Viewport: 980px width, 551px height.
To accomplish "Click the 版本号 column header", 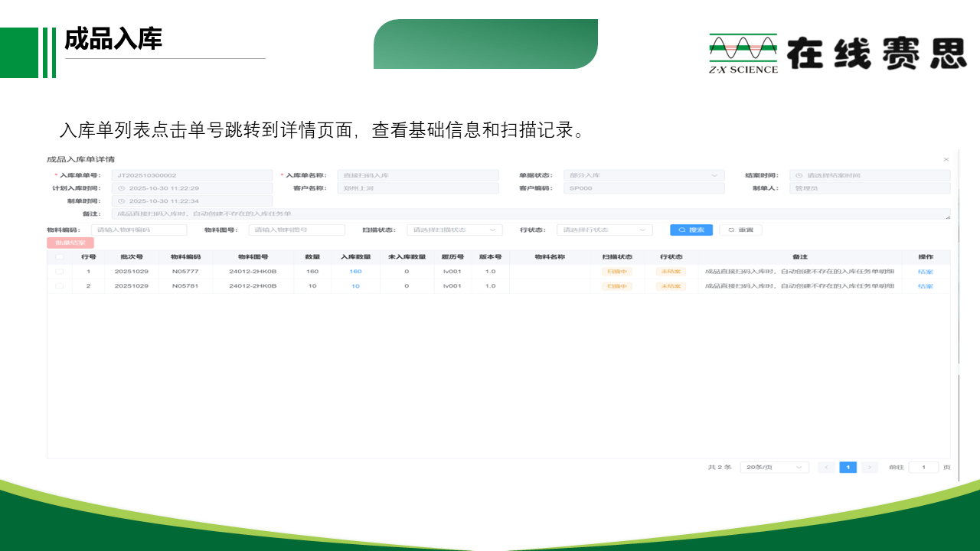I will [490, 257].
